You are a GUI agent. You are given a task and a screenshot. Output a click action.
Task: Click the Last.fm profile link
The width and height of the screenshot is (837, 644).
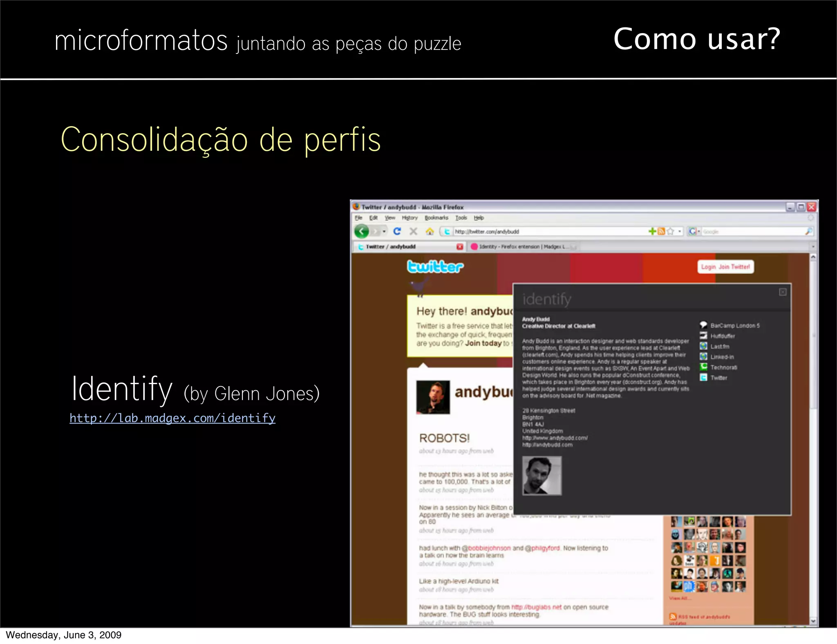click(720, 347)
